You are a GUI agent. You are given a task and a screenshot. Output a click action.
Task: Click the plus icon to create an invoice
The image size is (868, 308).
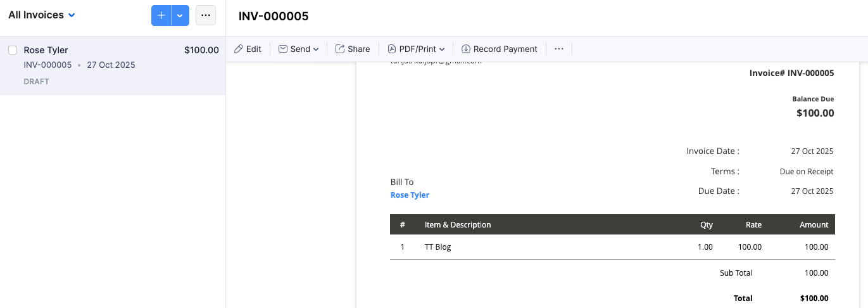pyautogui.click(x=161, y=15)
